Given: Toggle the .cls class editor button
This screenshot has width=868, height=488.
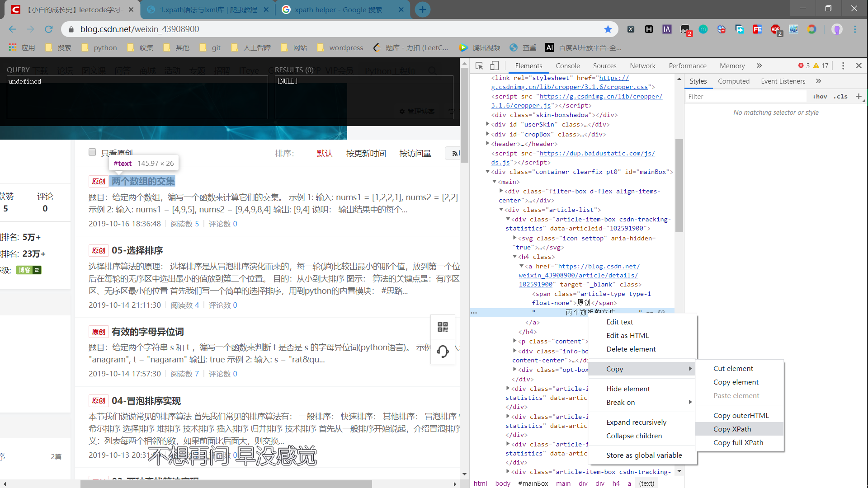Looking at the screenshot, I should [841, 96].
